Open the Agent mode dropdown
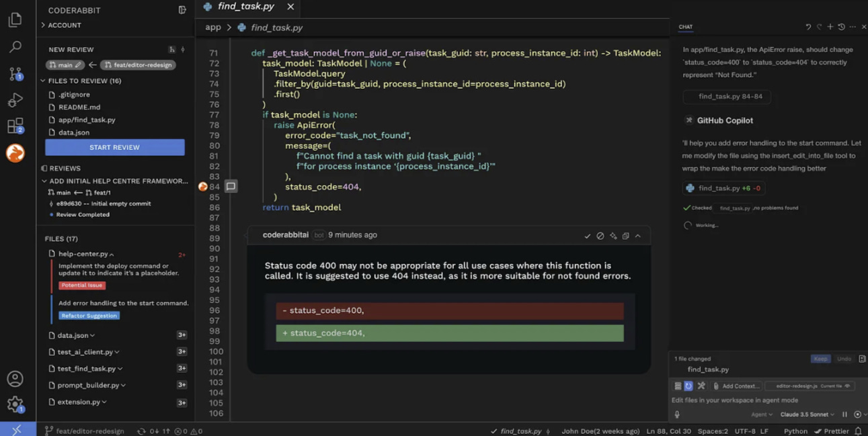868x436 pixels. (x=761, y=415)
